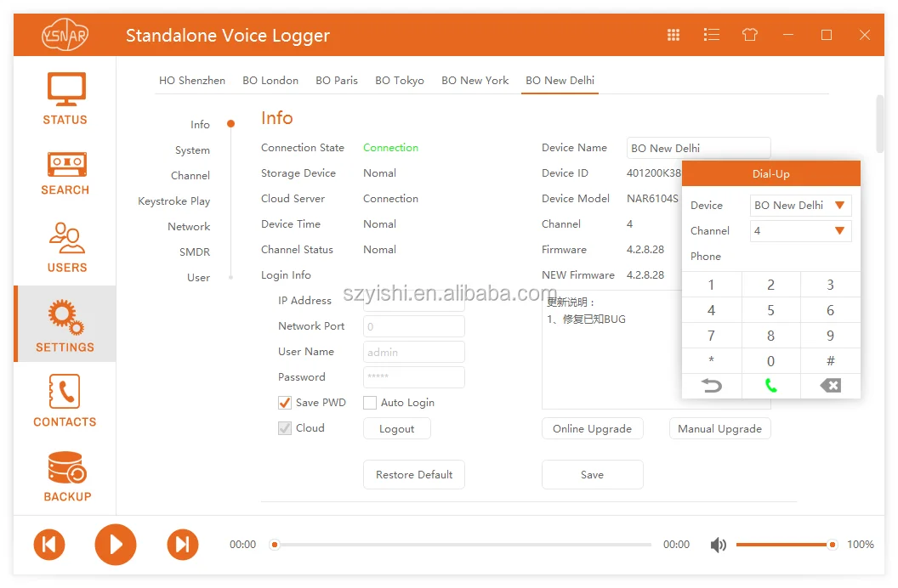Open the SEARCH section

click(x=65, y=172)
